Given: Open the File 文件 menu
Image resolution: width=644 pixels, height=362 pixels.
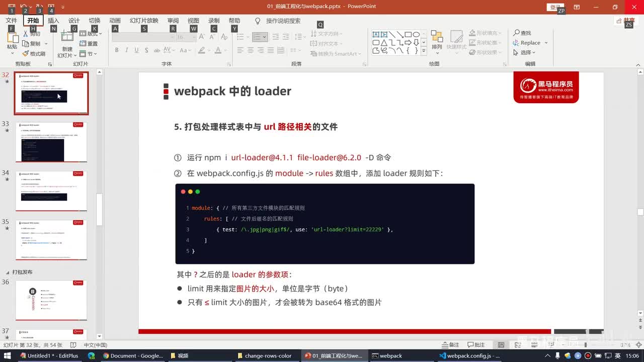Looking at the screenshot, I should 12,21.
